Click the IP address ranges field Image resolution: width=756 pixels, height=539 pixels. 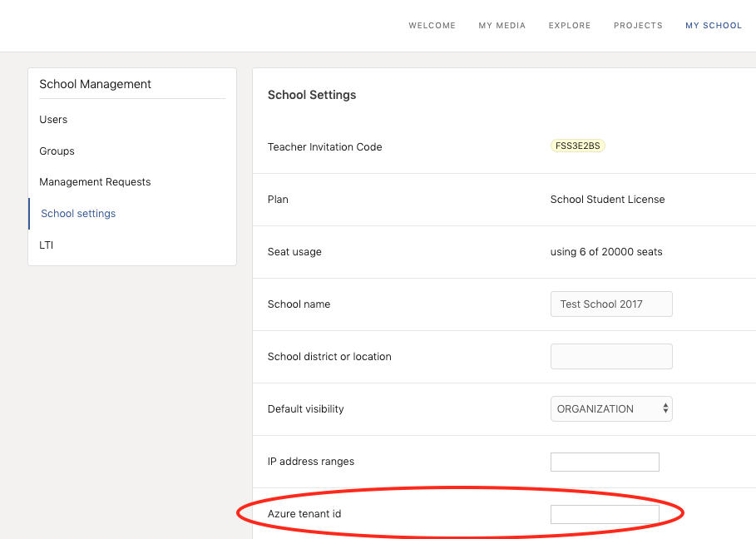(x=605, y=462)
